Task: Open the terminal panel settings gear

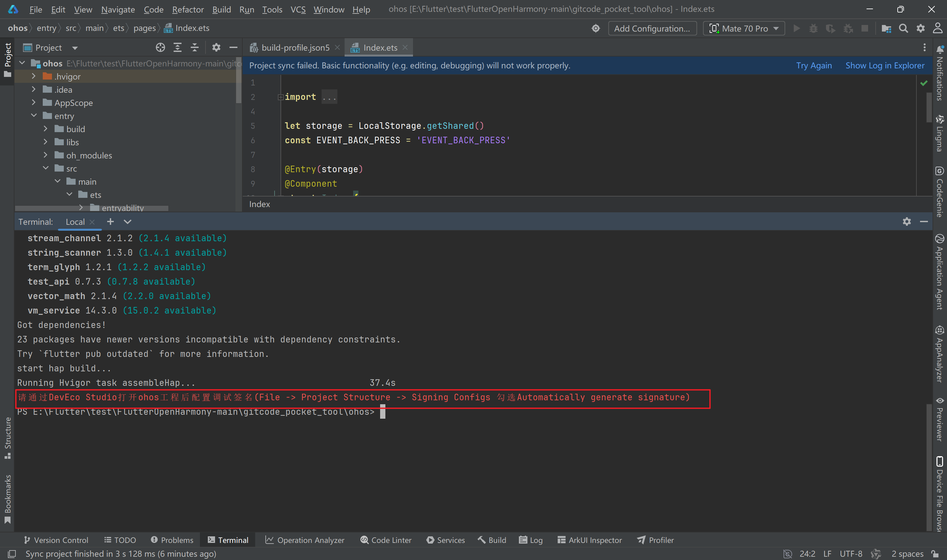Action: (x=907, y=222)
